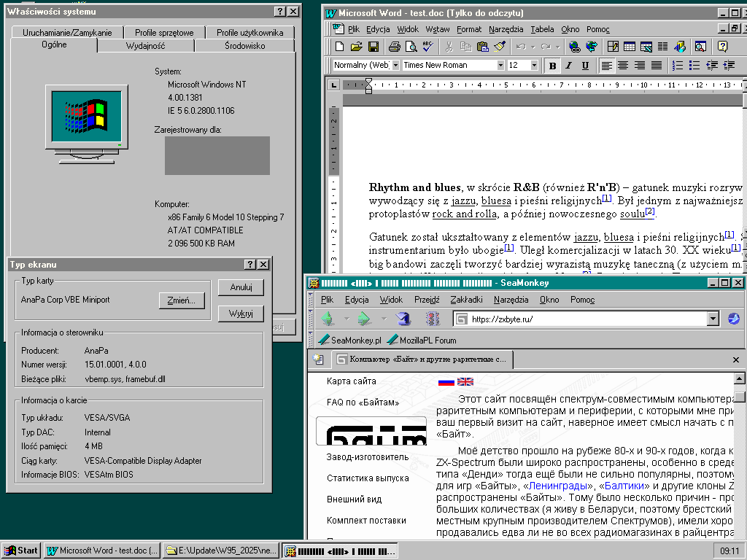This screenshot has height=560, width=747.
Task: Click the SeaMonkey page scrollbar up arrow
Action: click(739, 378)
